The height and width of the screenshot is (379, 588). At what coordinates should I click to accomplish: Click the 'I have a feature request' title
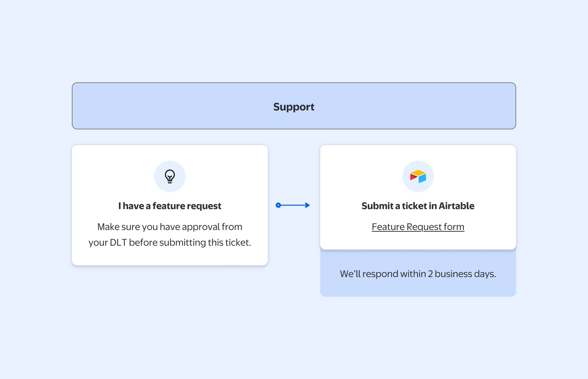click(x=170, y=206)
